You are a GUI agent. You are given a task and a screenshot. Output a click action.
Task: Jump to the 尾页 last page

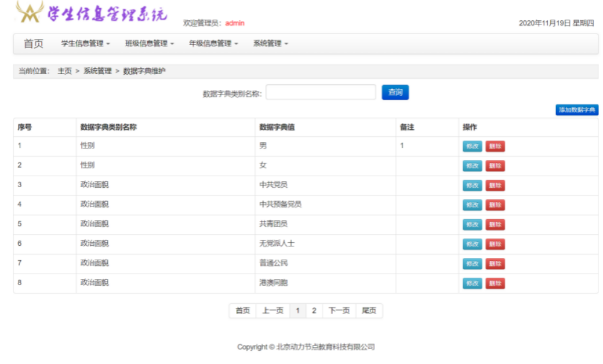point(369,311)
